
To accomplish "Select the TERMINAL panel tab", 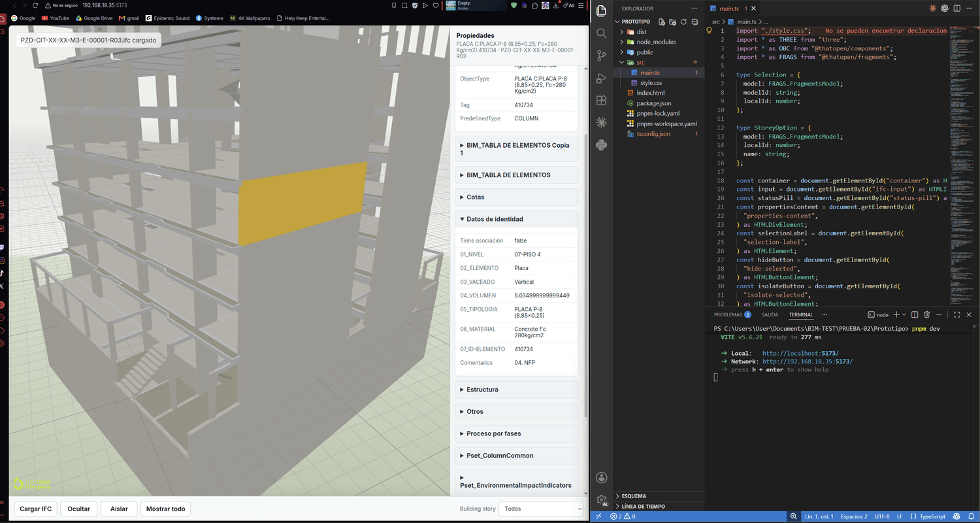I will click(801, 314).
